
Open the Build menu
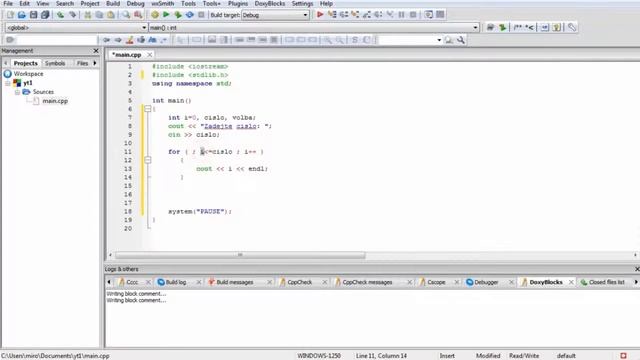[113, 4]
